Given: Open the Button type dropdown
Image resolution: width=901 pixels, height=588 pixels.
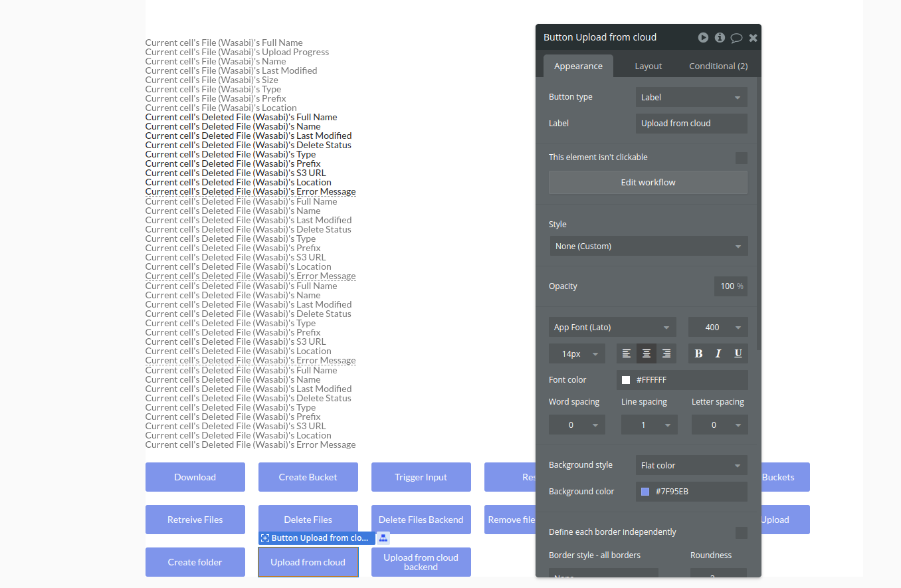Looking at the screenshot, I should (692, 97).
